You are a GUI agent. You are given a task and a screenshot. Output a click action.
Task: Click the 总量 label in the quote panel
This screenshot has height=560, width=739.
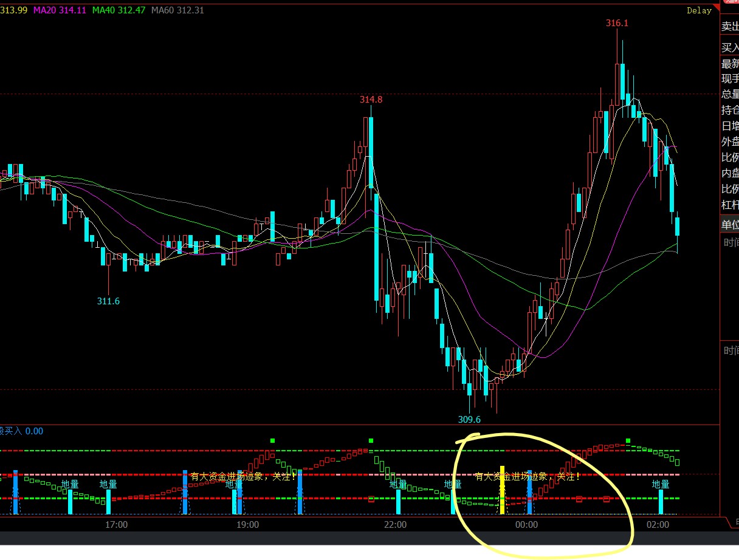[730, 94]
